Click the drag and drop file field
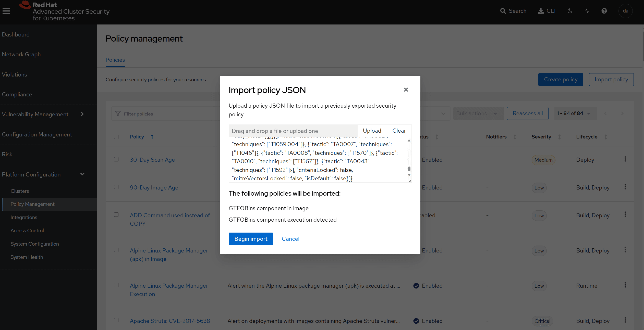 click(293, 131)
